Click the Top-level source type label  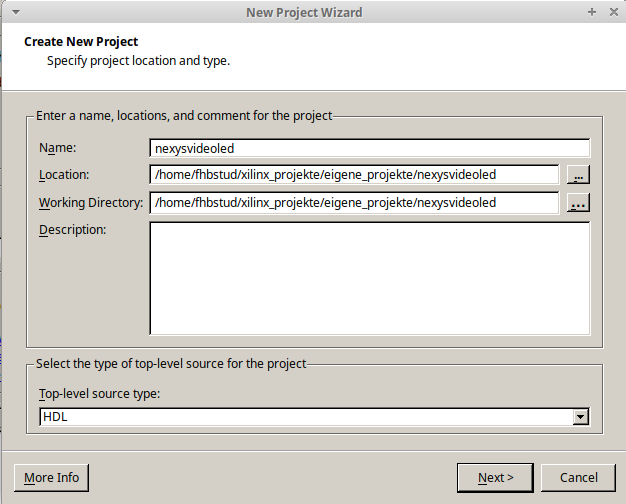(100, 393)
